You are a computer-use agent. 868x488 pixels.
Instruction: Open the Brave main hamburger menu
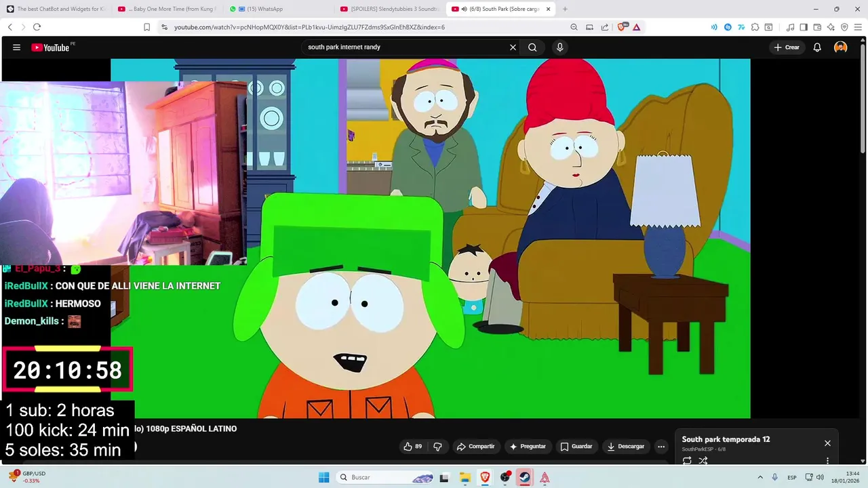(858, 27)
